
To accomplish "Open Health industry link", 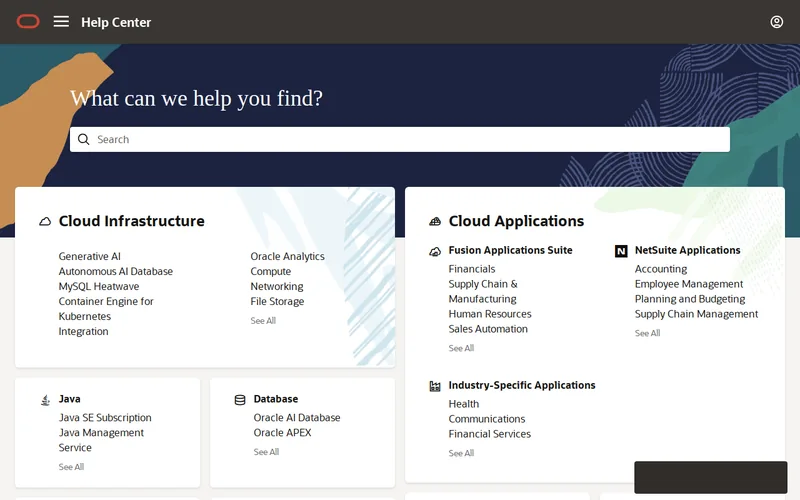I will pyautogui.click(x=464, y=404).
